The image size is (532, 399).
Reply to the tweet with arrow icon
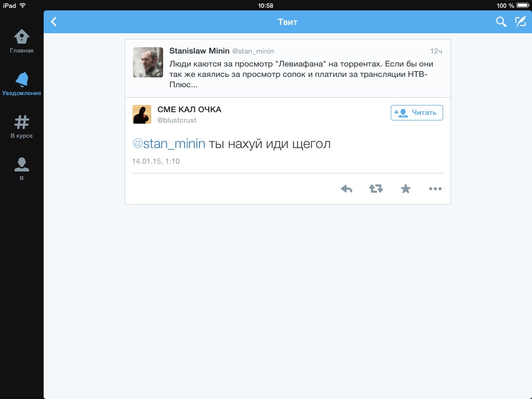(347, 189)
